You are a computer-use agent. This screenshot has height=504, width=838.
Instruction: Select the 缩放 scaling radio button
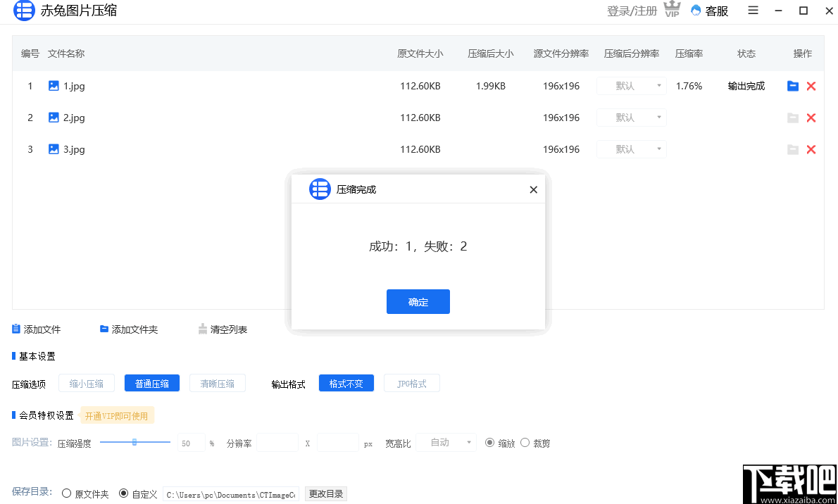[488, 442]
